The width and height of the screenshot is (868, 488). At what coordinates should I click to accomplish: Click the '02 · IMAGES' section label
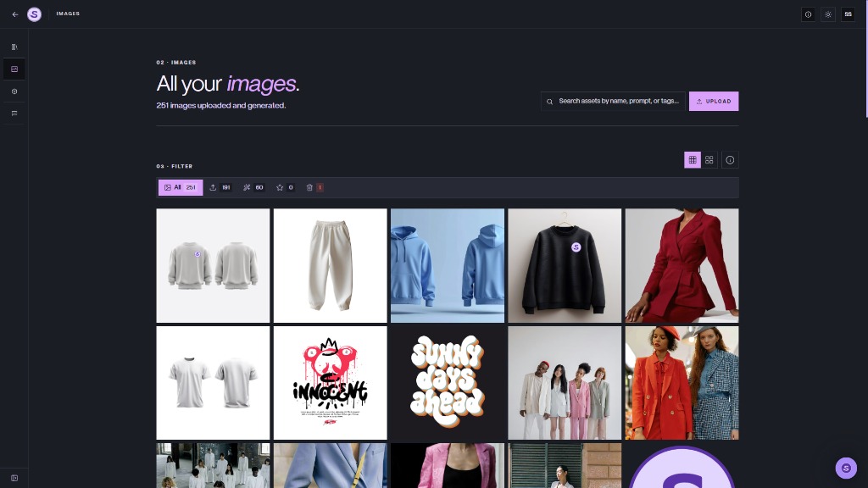[x=176, y=63]
